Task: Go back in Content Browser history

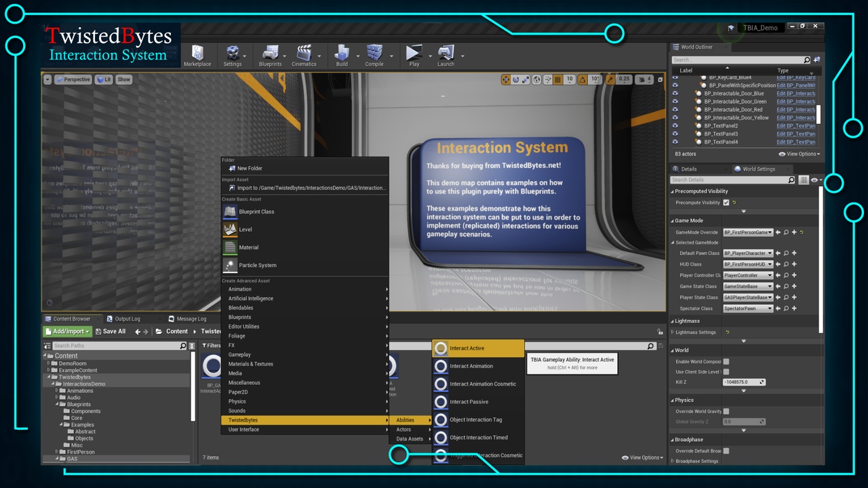Action: pos(138,331)
